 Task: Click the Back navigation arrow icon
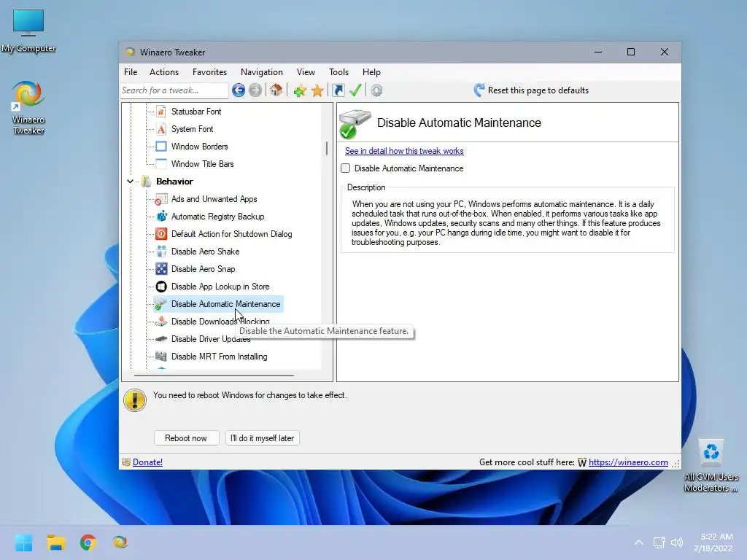pyautogui.click(x=239, y=90)
